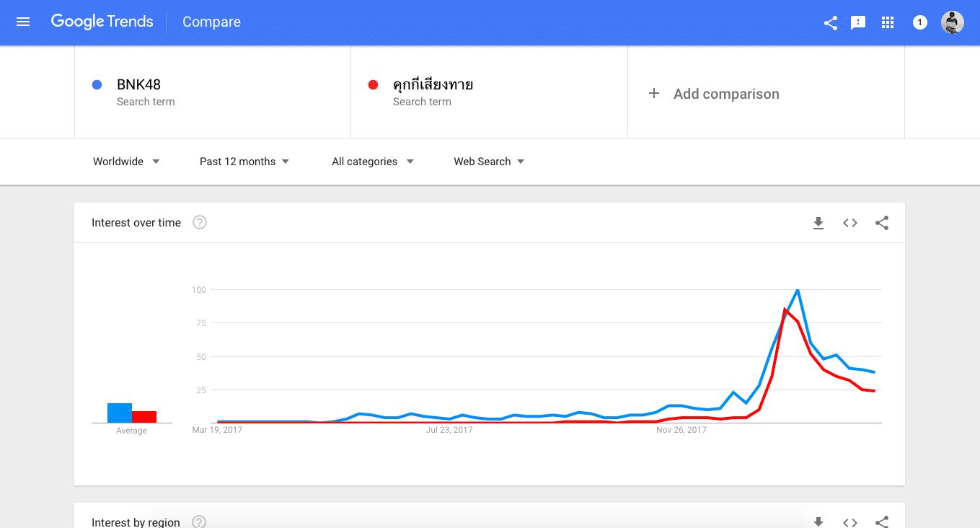Open the user account avatar

pyautogui.click(x=952, y=22)
